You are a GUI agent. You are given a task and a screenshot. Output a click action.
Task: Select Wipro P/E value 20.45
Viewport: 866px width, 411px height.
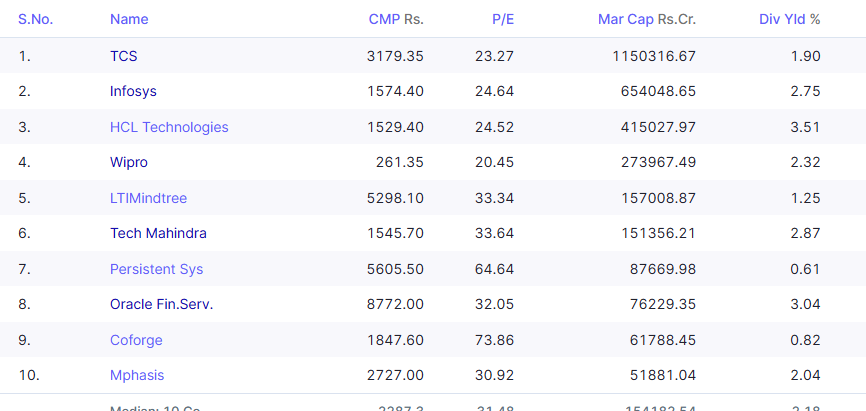point(494,162)
